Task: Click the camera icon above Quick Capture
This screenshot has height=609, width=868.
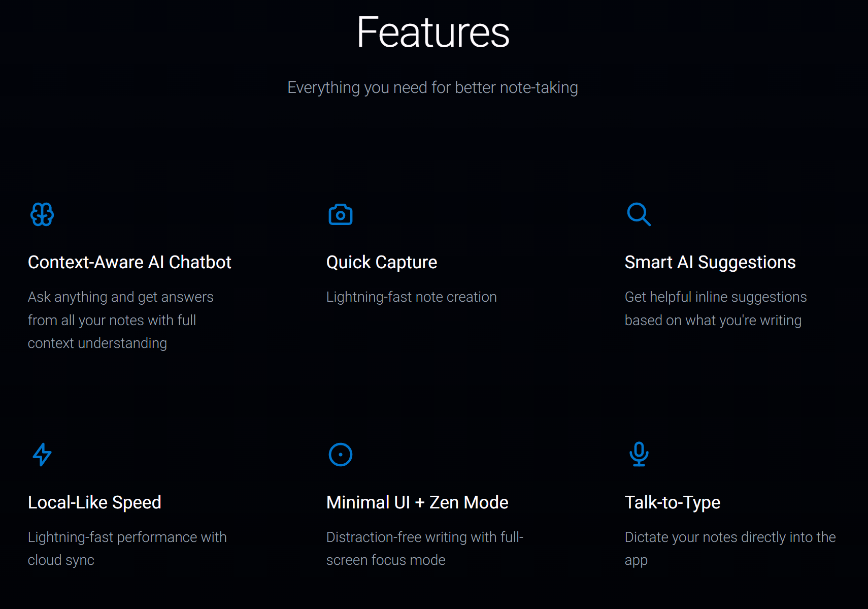Action: [341, 214]
